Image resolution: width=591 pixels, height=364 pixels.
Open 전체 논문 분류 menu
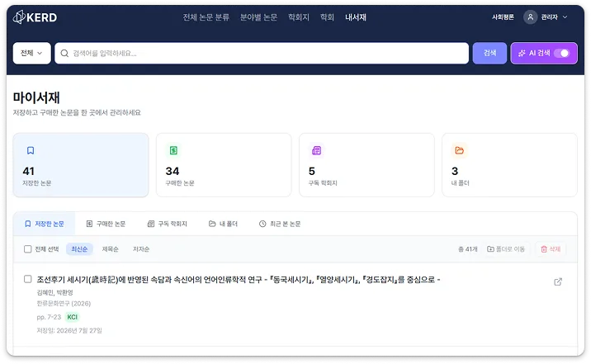[x=206, y=17]
